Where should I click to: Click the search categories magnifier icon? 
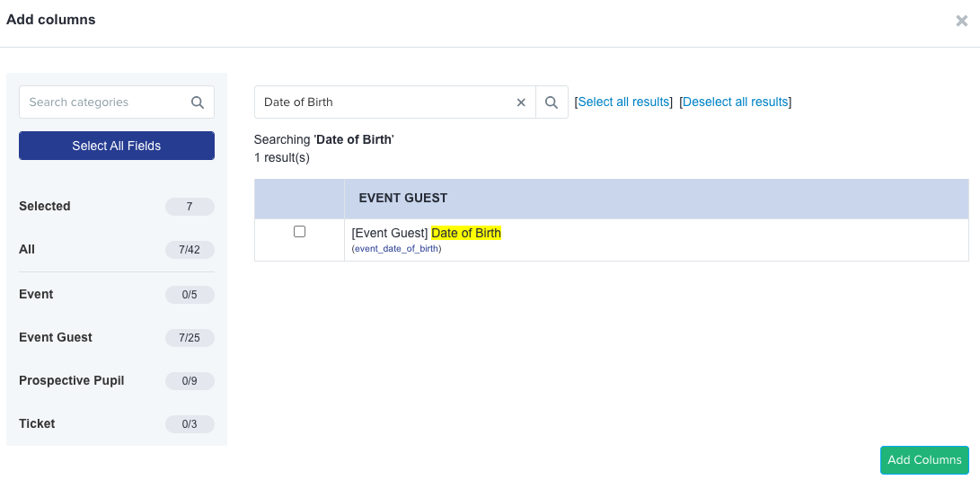198,102
